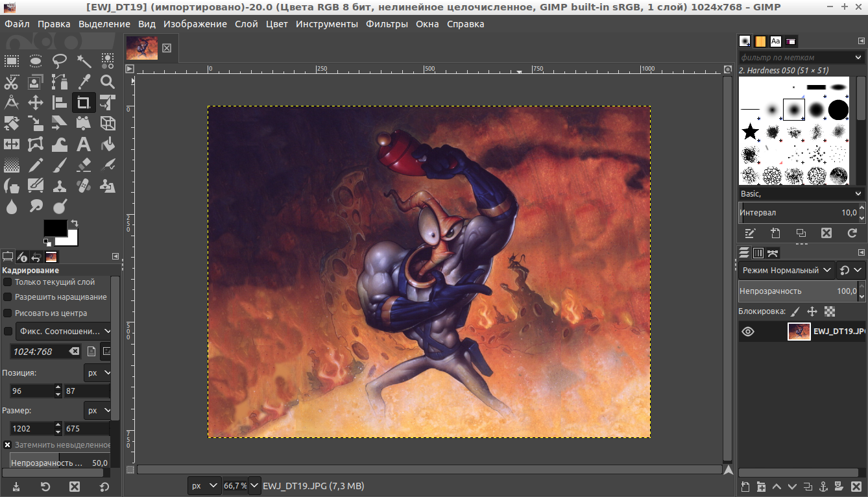
Task: Select the Paintbrush tool
Action: point(60,165)
